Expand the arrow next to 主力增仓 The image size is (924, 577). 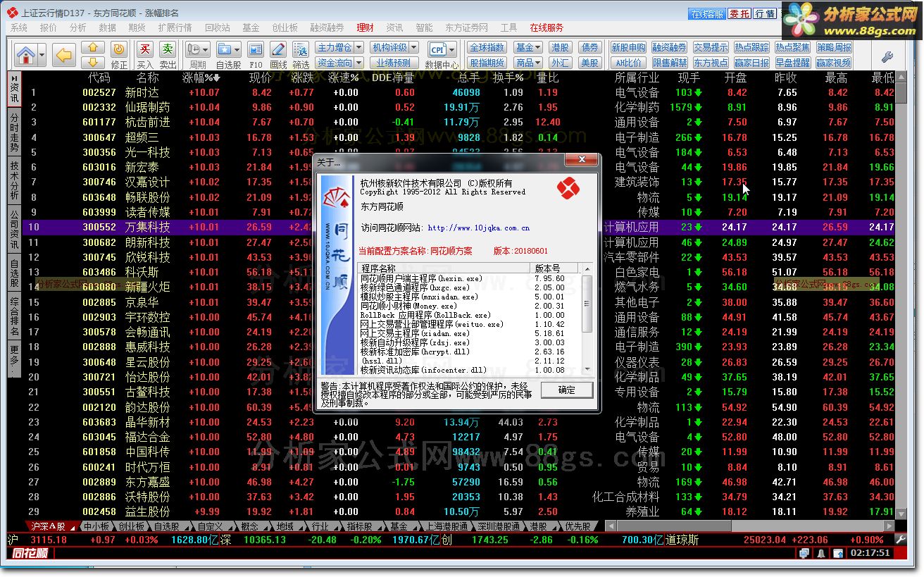pos(358,47)
